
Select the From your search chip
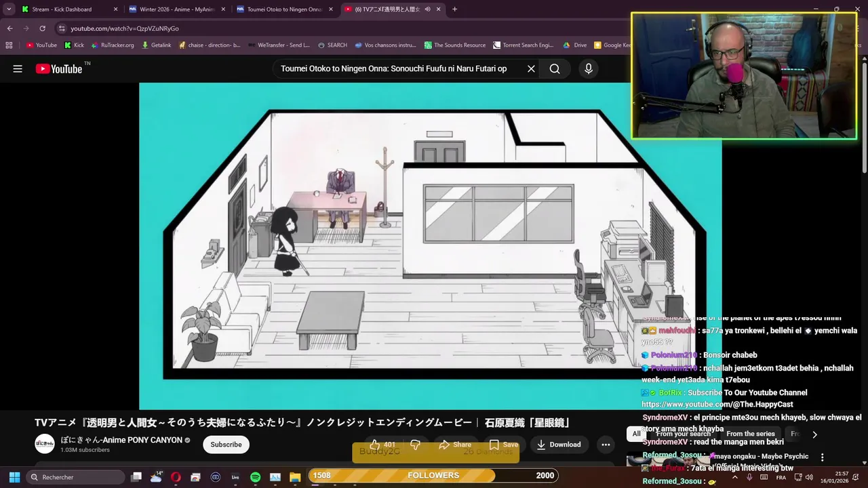[x=683, y=434]
